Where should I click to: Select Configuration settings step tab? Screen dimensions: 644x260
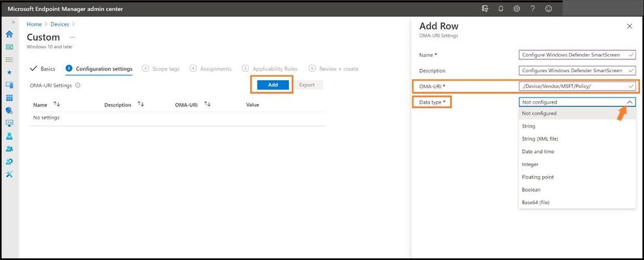pyautogui.click(x=99, y=68)
